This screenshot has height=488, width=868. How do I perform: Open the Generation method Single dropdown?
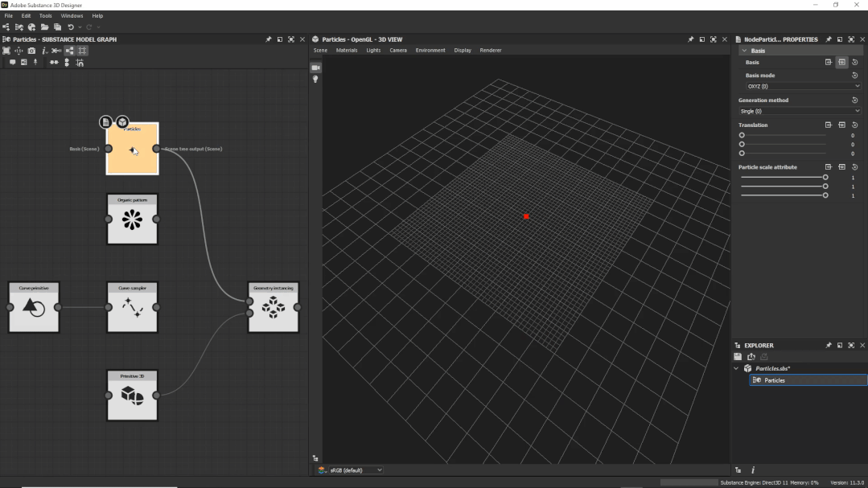coord(800,111)
